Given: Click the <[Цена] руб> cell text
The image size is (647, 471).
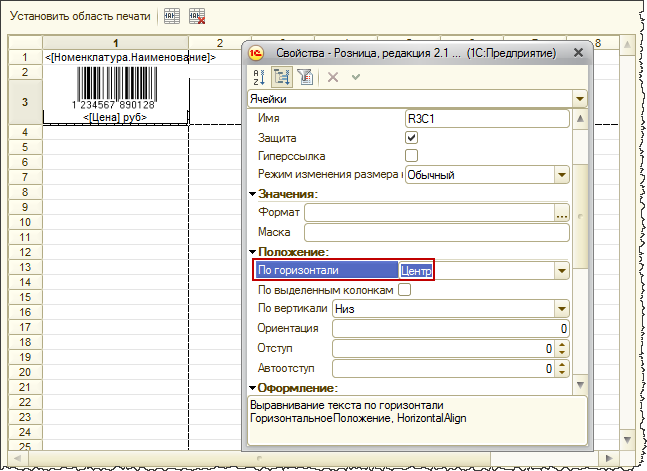Looking at the screenshot, I should [115, 117].
